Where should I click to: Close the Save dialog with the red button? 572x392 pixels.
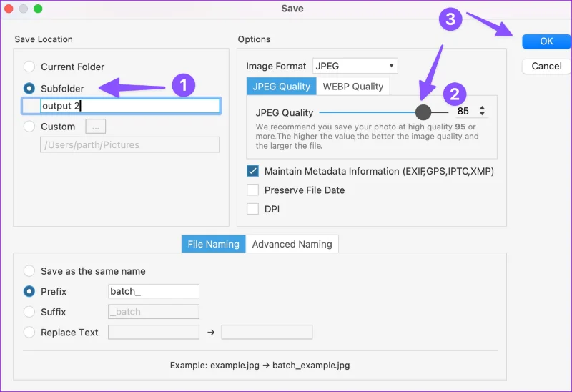pyautogui.click(x=9, y=9)
